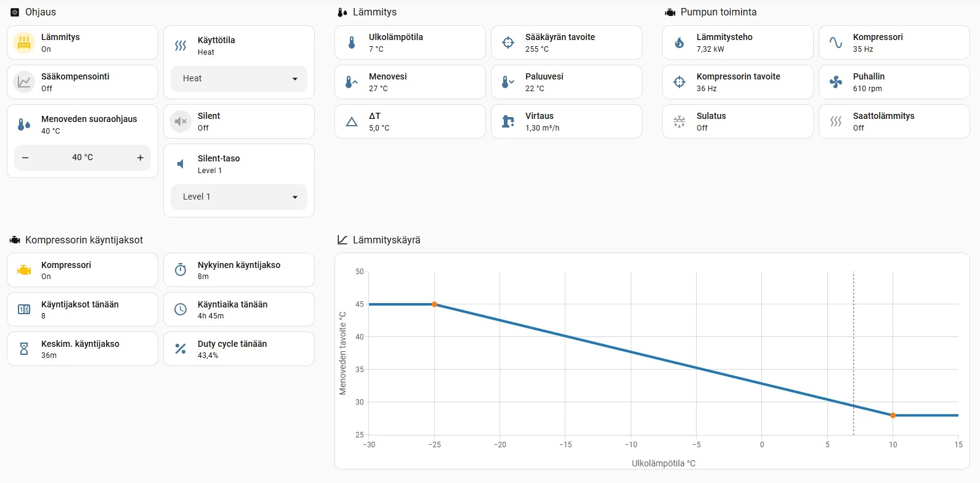Screen dimensions: 980x483
Task: Click the Käyntiaika tänään clock icon
Action: (x=180, y=309)
